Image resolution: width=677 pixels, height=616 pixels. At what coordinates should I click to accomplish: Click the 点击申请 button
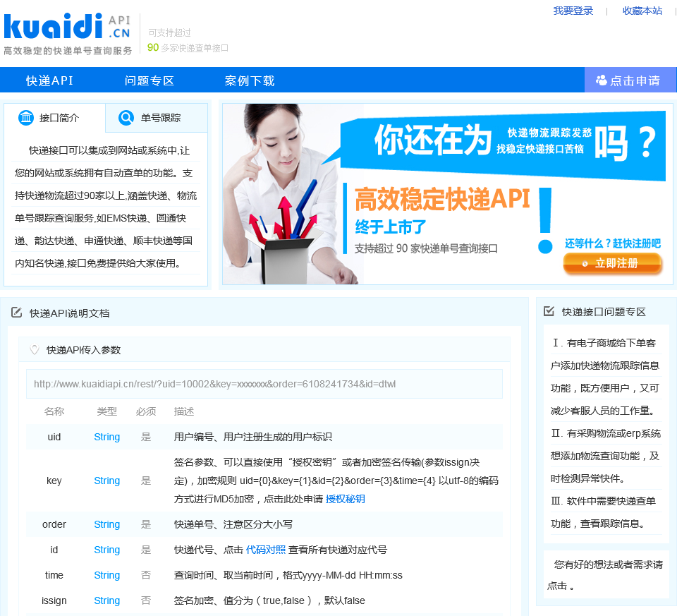[x=630, y=80]
